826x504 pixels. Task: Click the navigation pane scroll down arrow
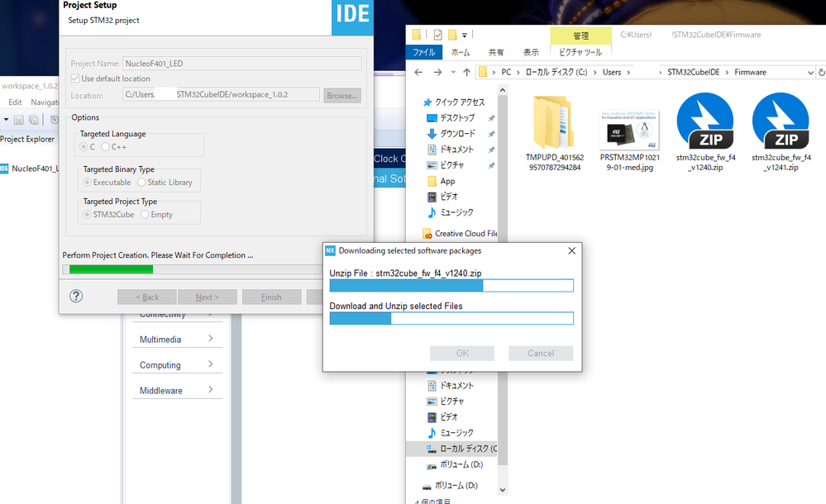tap(503, 490)
